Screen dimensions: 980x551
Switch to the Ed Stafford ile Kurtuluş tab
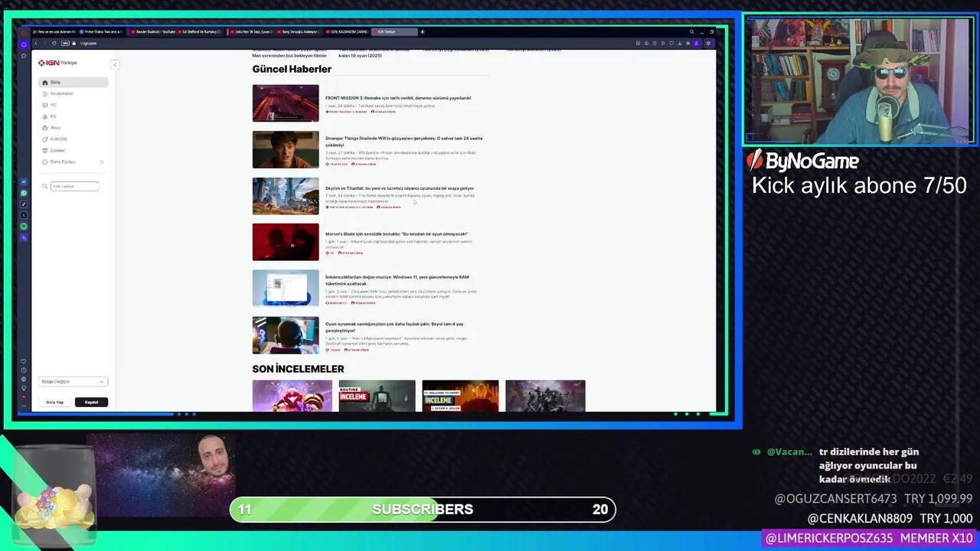tap(201, 32)
